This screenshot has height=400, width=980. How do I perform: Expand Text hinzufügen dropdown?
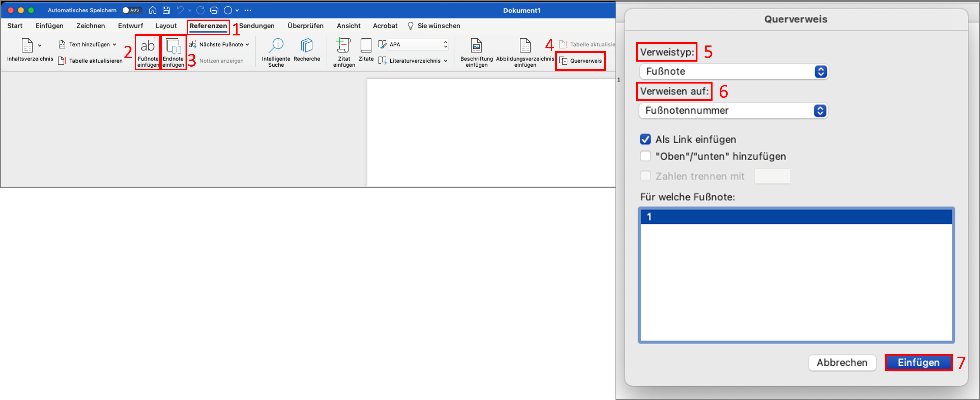coord(114,44)
